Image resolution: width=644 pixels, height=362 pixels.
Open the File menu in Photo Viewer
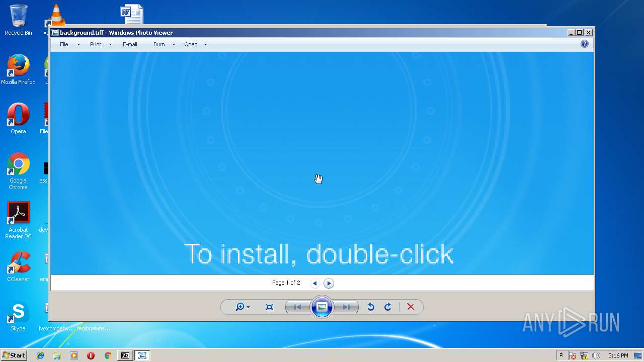[x=64, y=44]
